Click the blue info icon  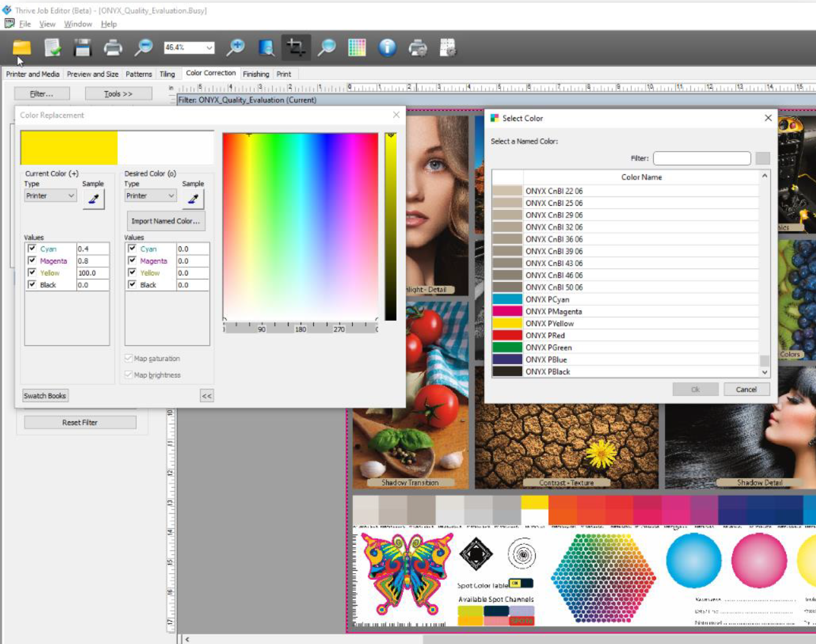387,48
